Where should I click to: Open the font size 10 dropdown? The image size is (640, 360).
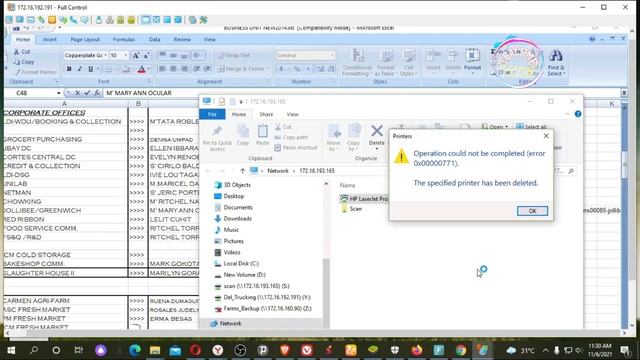click(126, 55)
